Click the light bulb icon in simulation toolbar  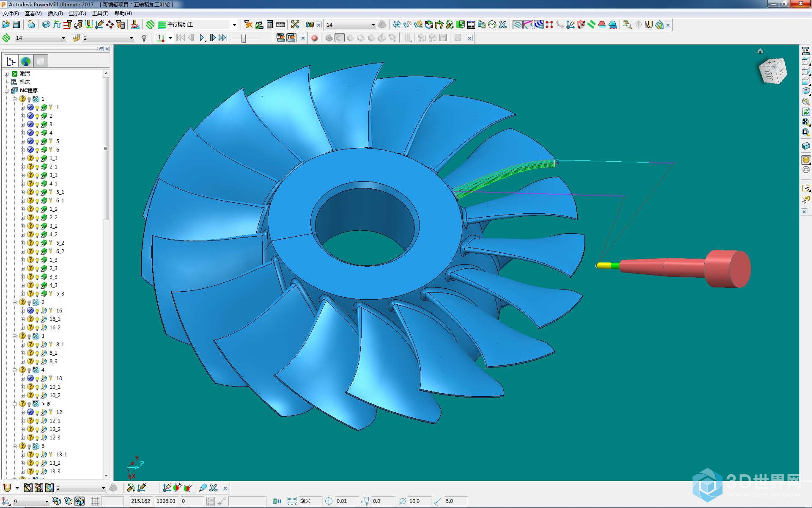click(x=144, y=38)
